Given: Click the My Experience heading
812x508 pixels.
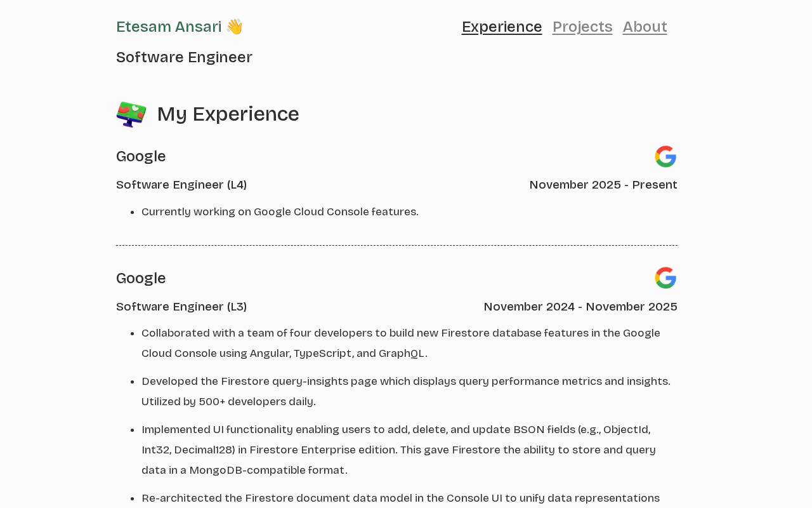Looking at the screenshot, I should [x=228, y=114].
